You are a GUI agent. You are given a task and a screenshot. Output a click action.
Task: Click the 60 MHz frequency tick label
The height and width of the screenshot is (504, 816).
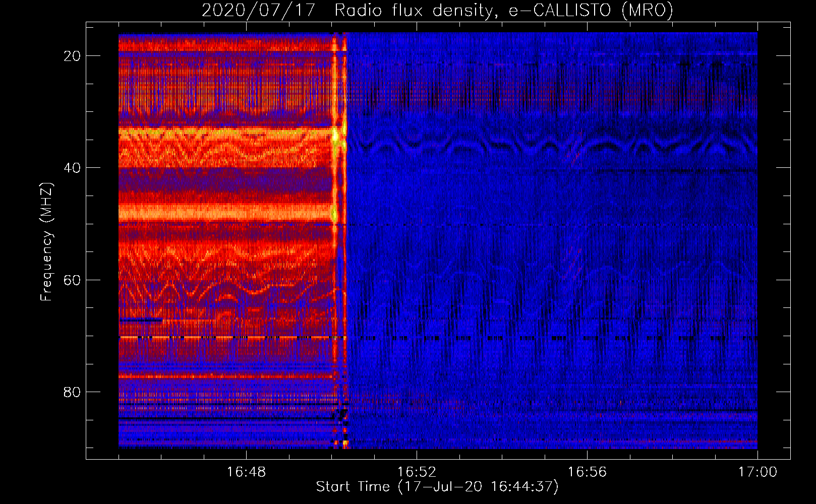pos(72,280)
